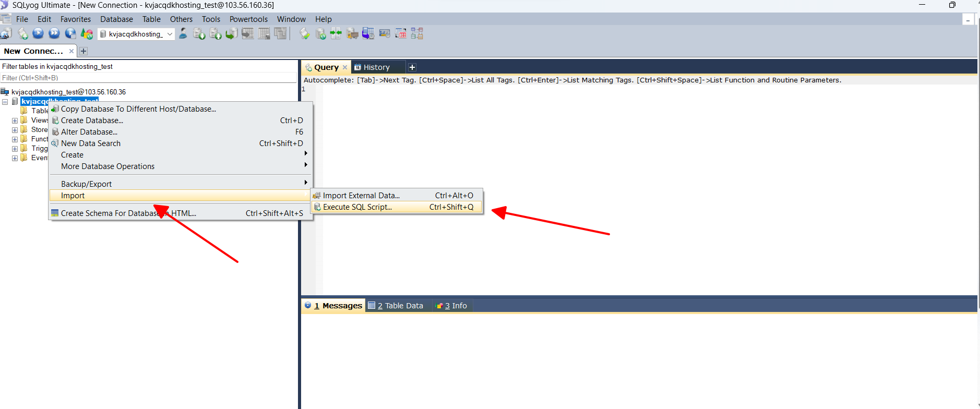Open the Scheduled Backup icon
980x409 pixels.
coord(368,34)
